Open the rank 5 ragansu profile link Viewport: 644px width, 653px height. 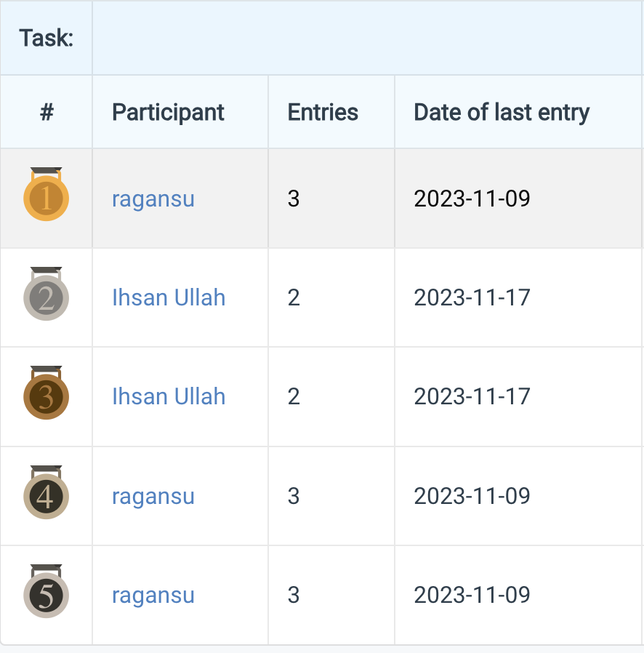click(153, 595)
